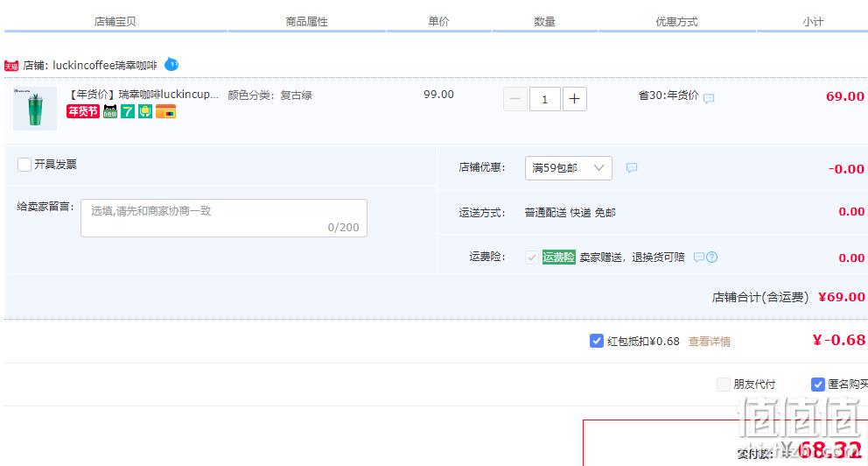Click the green 运费险 tag
Image resolution: width=868 pixels, height=466 pixels.
click(x=558, y=258)
